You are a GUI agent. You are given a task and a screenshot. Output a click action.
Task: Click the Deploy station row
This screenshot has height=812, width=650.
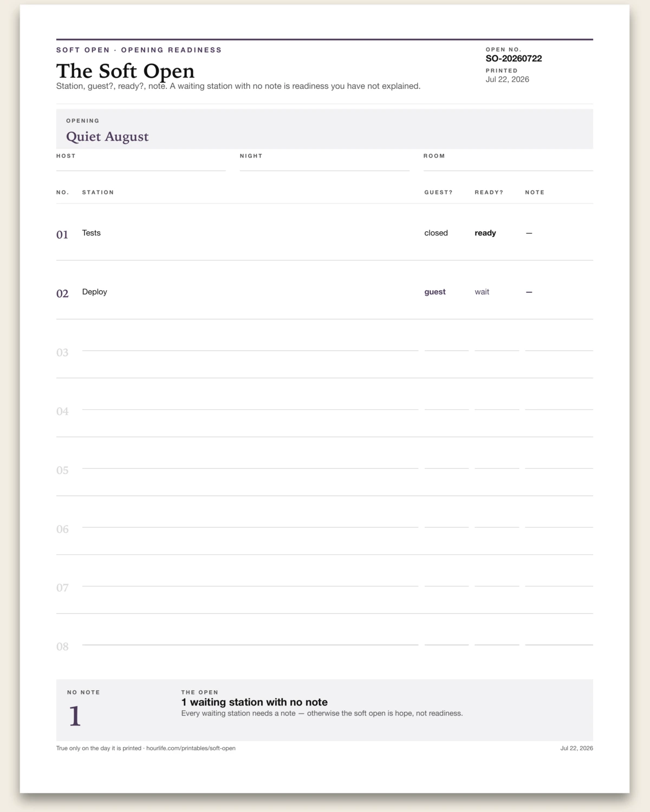pyautogui.click(x=324, y=291)
